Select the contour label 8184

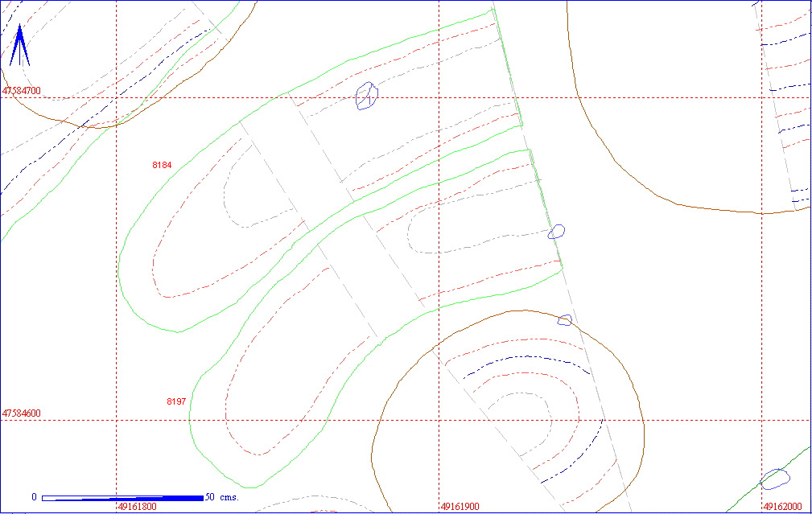click(162, 165)
